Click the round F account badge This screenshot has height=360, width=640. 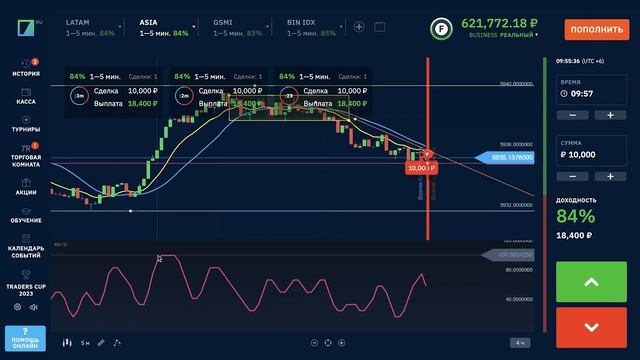coord(441,29)
